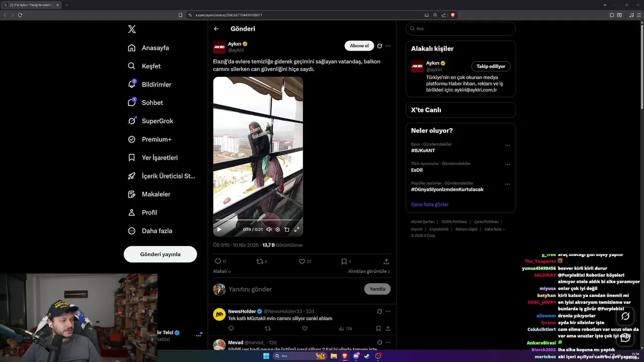
Task: Open more options for #BJKvANT trend
Action: click(x=507, y=145)
